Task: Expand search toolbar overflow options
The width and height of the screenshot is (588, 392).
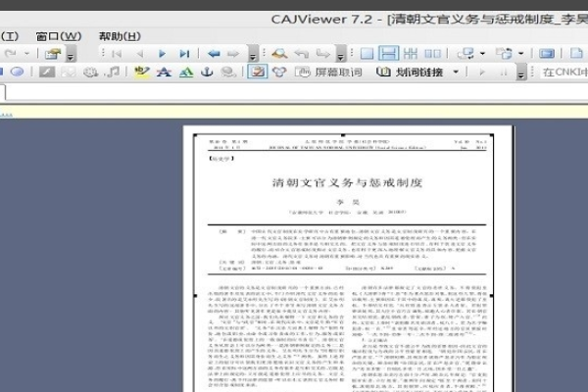Action: click(x=340, y=55)
